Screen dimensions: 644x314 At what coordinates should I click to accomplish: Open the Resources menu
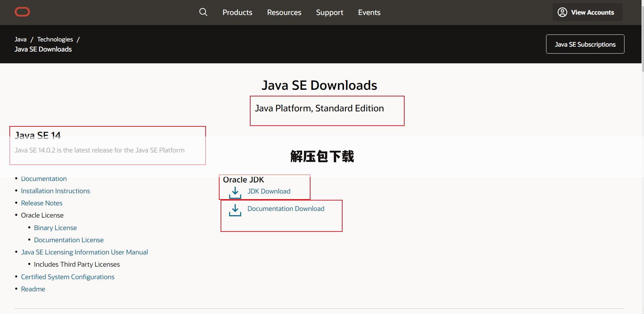point(284,13)
